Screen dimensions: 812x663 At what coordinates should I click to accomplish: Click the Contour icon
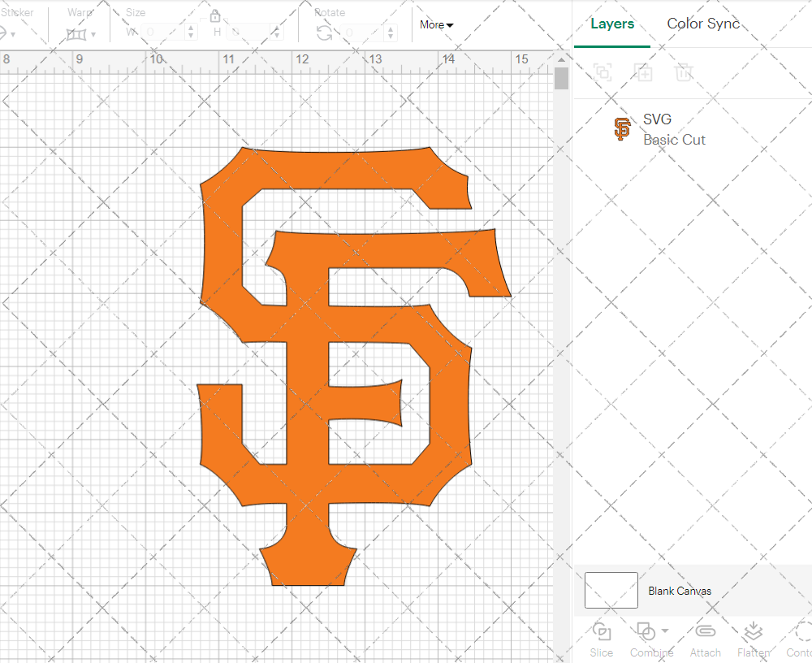[802, 632]
